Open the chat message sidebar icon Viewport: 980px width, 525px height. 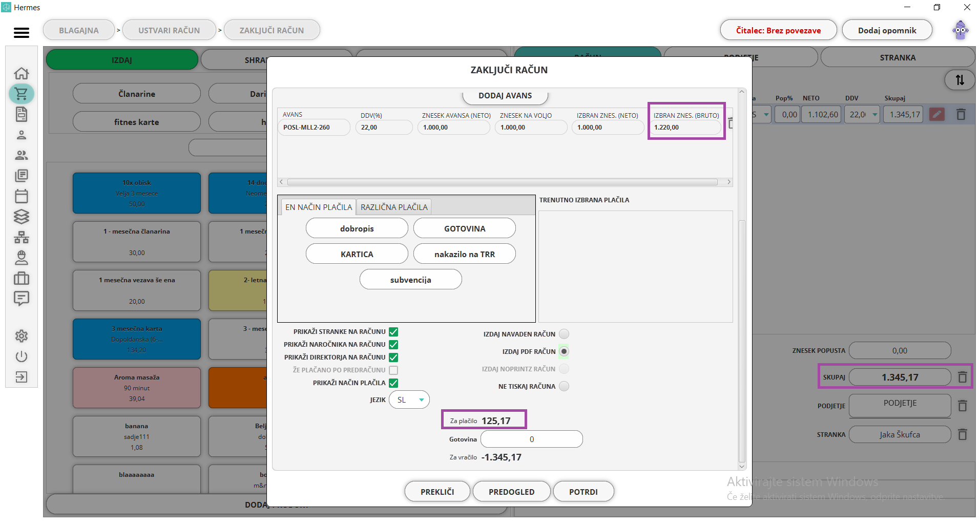pyautogui.click(x=21, y=299)
